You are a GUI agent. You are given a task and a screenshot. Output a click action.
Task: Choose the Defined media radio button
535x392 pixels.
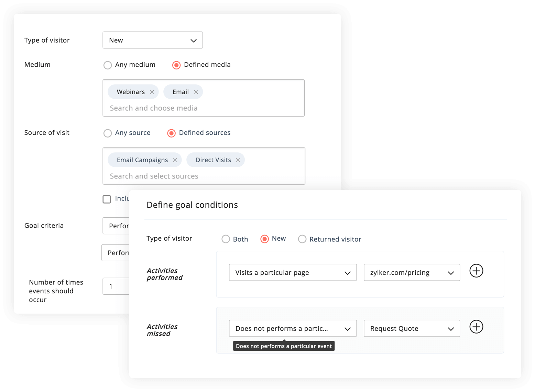click(x=176, y=65)
